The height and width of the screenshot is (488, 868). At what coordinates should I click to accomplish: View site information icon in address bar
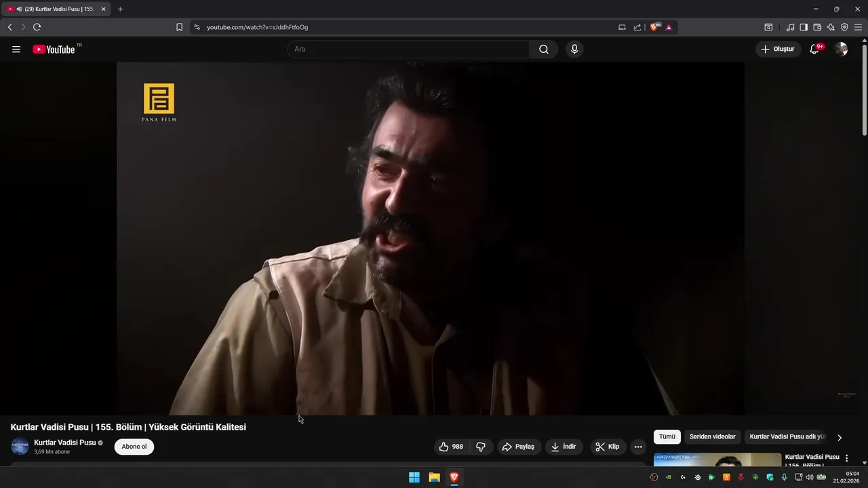pos(197,27)
